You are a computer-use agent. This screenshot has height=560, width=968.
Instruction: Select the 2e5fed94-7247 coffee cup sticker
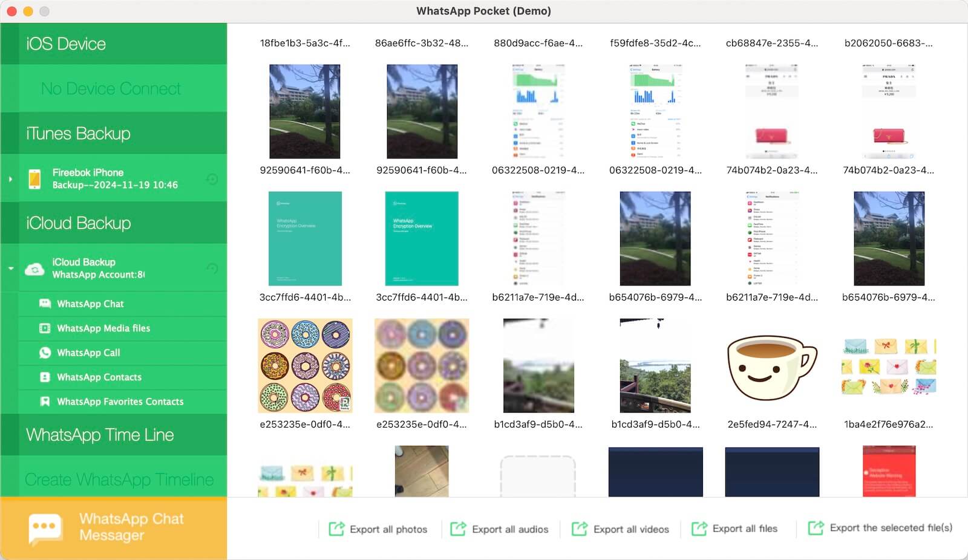pyautogui.click(x=772, y=368)
